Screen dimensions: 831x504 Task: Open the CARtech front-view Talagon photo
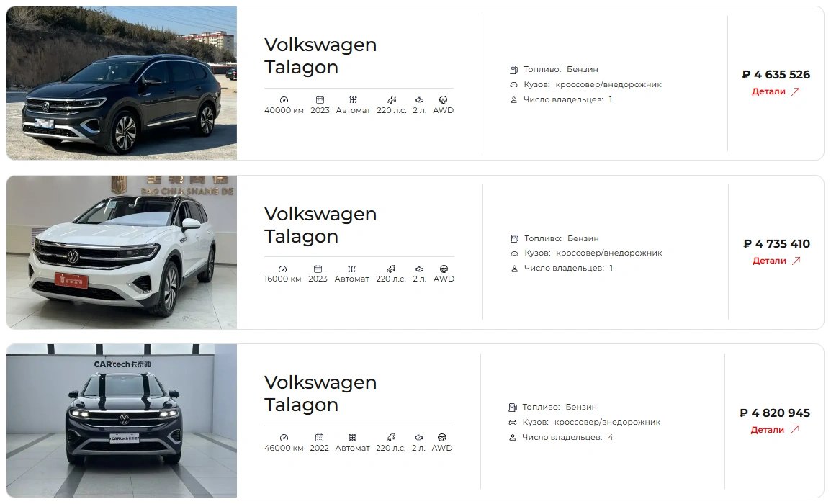[x=122, y=420]
